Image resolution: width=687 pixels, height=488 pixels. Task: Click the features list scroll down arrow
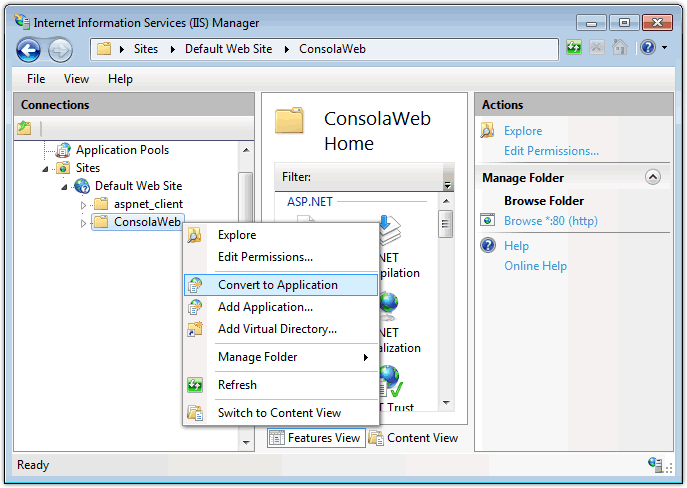pos(446,403)
